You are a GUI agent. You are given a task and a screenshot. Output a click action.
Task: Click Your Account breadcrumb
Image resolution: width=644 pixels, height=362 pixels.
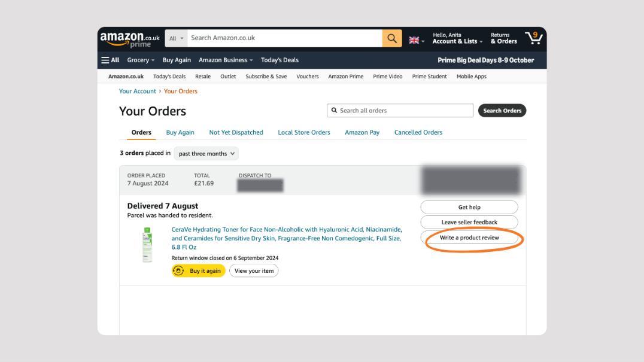[x=138, y=91]
